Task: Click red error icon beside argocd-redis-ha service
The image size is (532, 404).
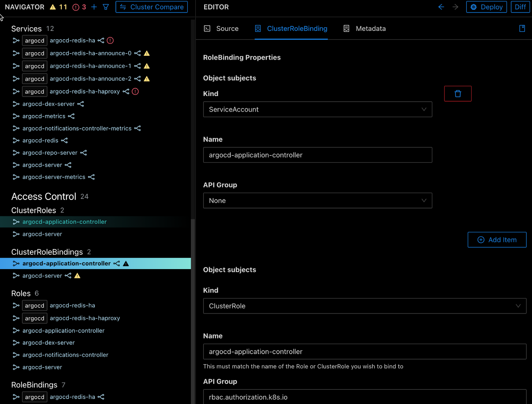Action: 110,41
